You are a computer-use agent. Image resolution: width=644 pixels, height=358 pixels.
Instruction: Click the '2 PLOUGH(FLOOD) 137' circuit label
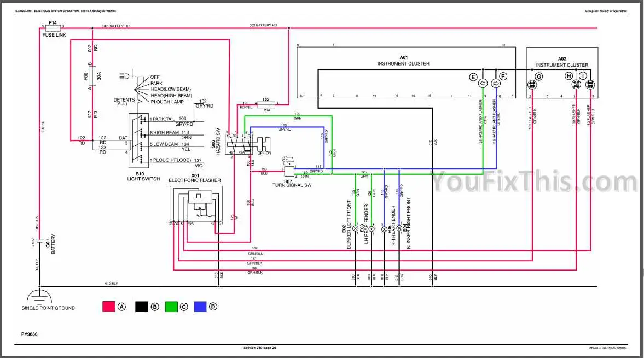(x=176, y=160)
